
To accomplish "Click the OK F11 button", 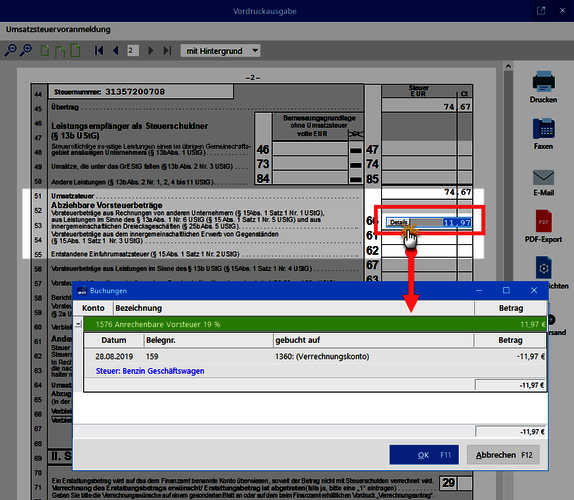I will tap(424, 455).
